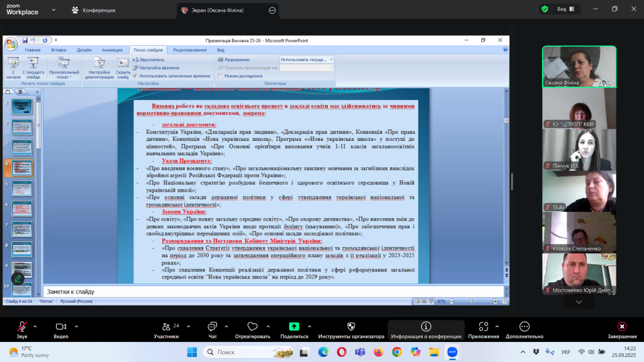Unmute the microphone with Звук button
Viewport: 644px width, 362px height.
[22, 327]
